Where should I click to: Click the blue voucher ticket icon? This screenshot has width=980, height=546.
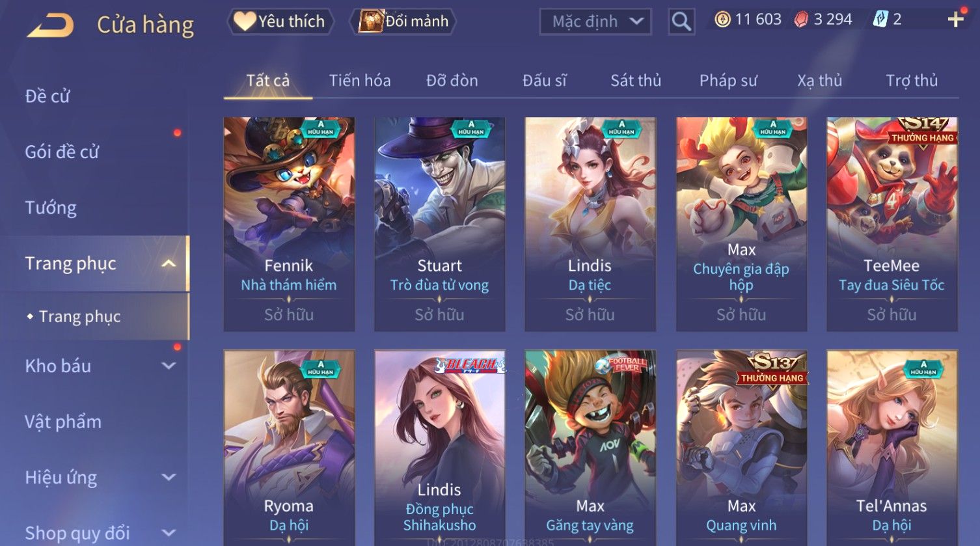(880, 20)
